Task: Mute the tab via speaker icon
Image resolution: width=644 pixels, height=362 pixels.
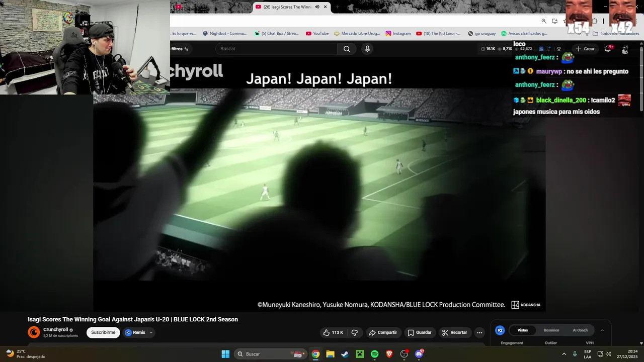Action: [x=317, y=7]
